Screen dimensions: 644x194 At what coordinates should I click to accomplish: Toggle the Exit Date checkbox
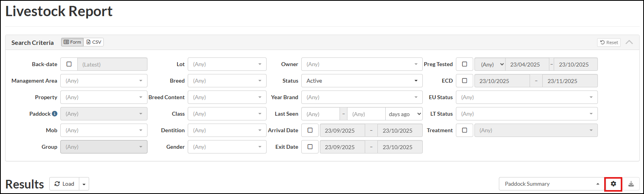(x=310, y=147)
